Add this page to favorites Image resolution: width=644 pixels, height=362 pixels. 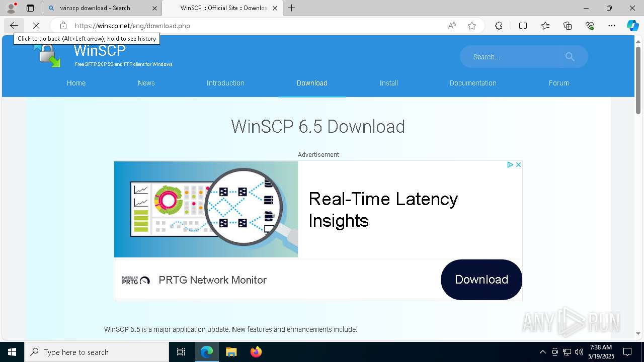click(472, 26)
